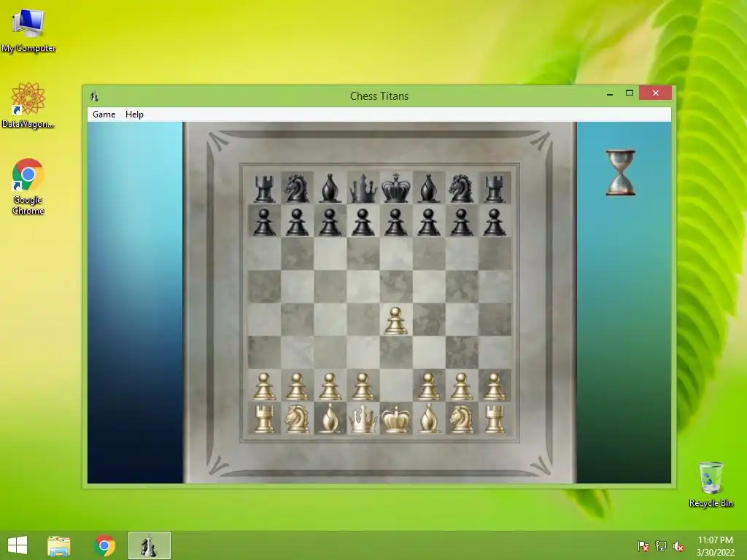Click the black pawn on d7
747x560 pixels.
coord(363,222)
